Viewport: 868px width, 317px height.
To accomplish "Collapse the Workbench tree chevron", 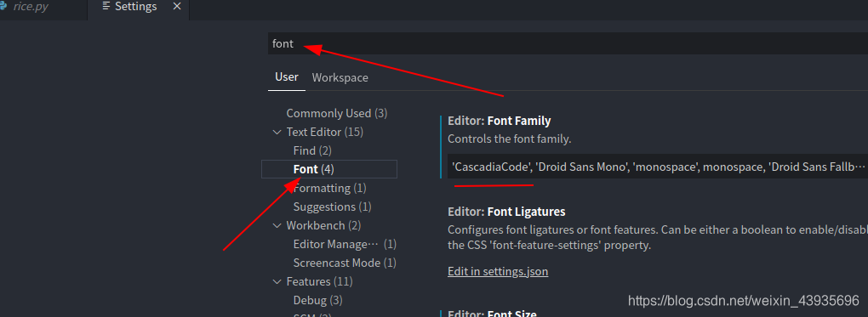I will coord(277,226).
